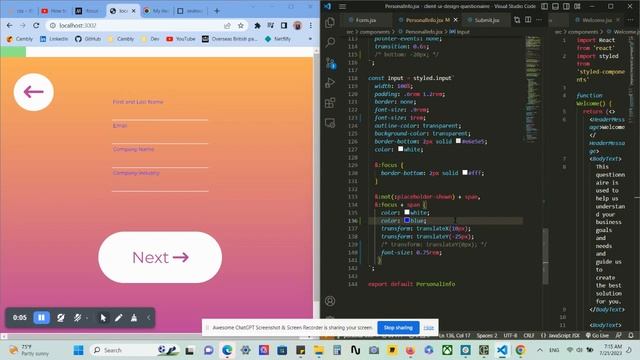Click the components breadcrumb in left editor

click(x=374, y=31)
